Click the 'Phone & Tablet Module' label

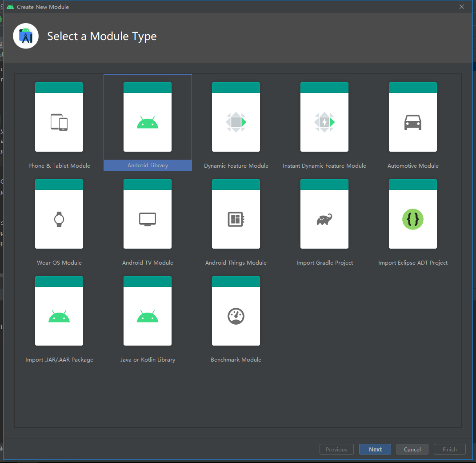click(59, 165)
